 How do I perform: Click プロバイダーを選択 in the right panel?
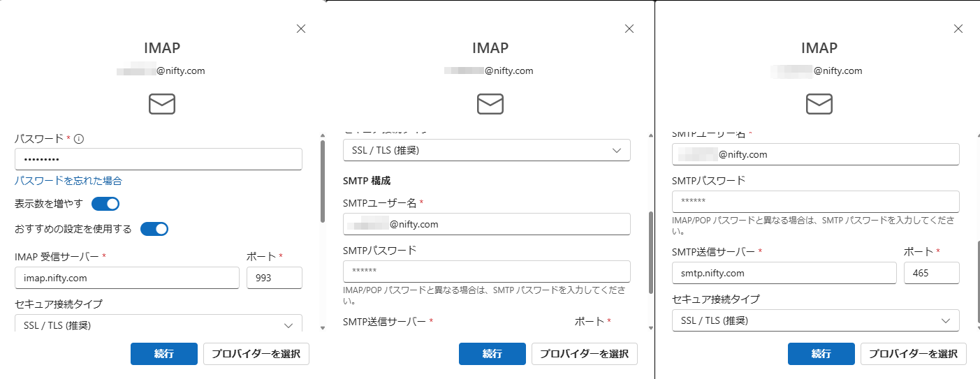click(x=913, y=354)
